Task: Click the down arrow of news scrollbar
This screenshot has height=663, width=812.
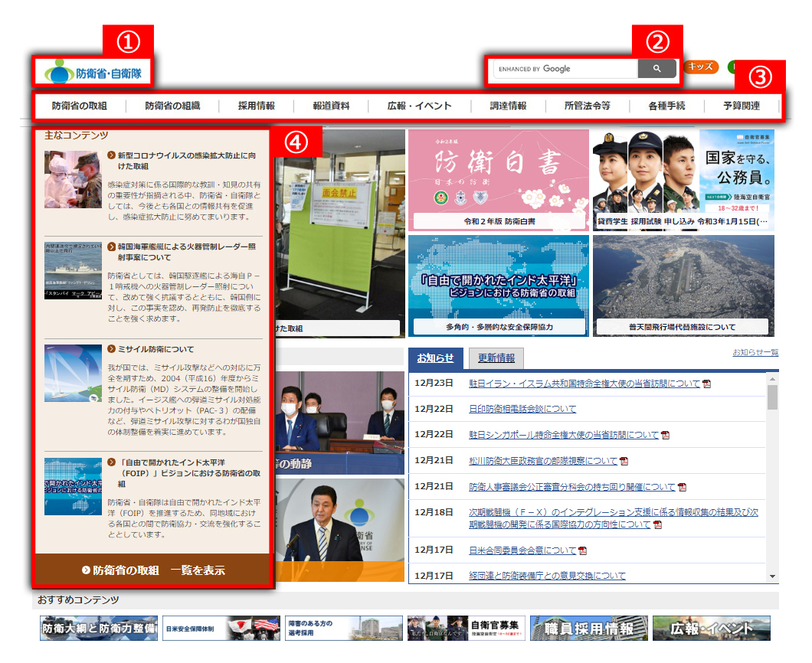Action: [x=773, y=576]
